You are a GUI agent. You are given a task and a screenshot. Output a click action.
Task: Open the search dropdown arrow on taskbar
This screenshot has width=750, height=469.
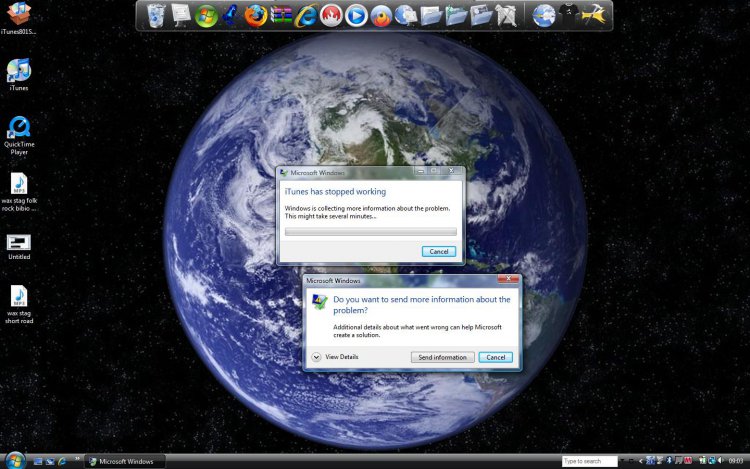(x=622, y=461)
